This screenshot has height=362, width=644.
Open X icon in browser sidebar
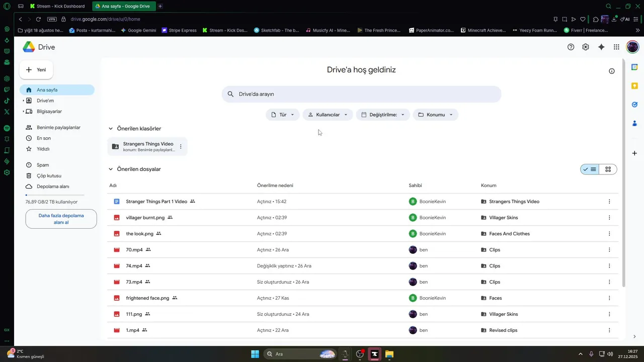[7, 112]
